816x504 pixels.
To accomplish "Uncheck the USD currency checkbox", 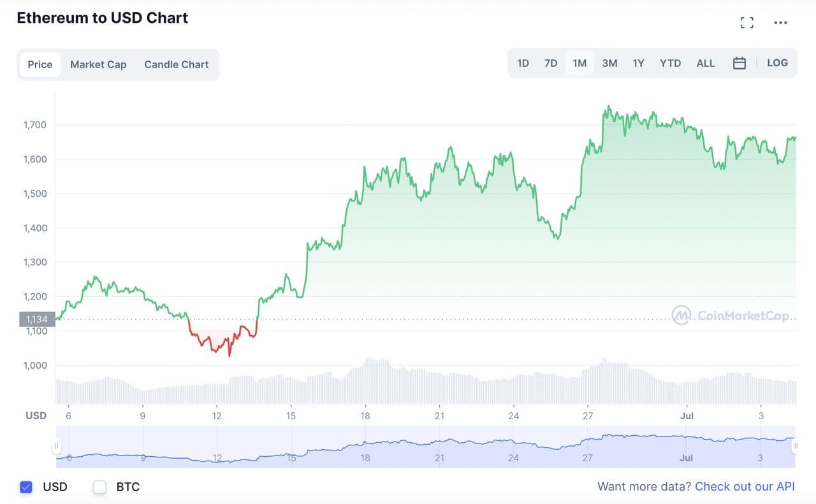I will [x=26, y=487].
